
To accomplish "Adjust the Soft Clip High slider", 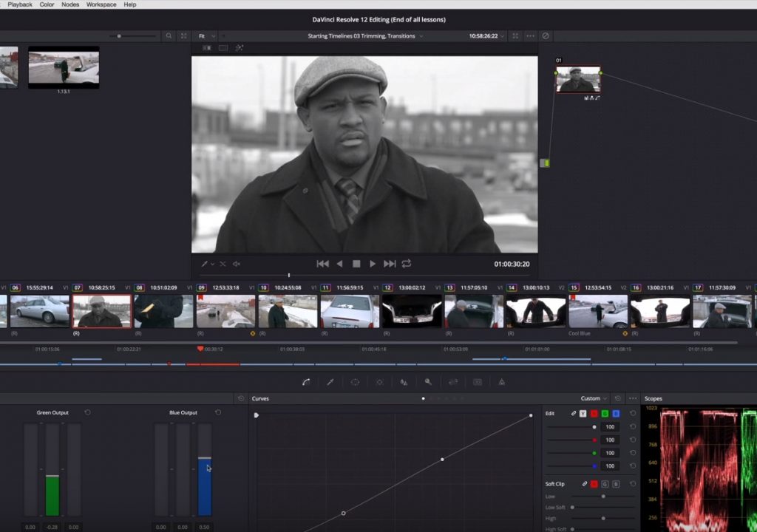I will pyautogui.click(x=603, y=518).
